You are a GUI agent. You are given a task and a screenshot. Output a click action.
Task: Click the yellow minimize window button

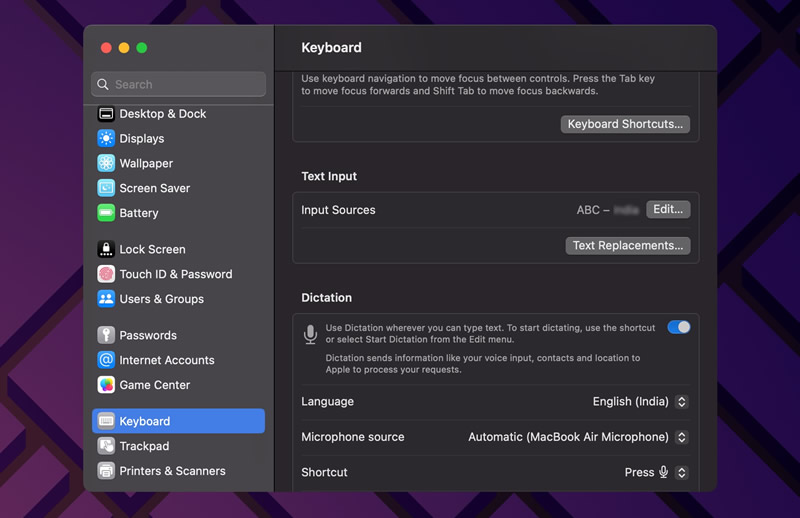pos(124,47)
